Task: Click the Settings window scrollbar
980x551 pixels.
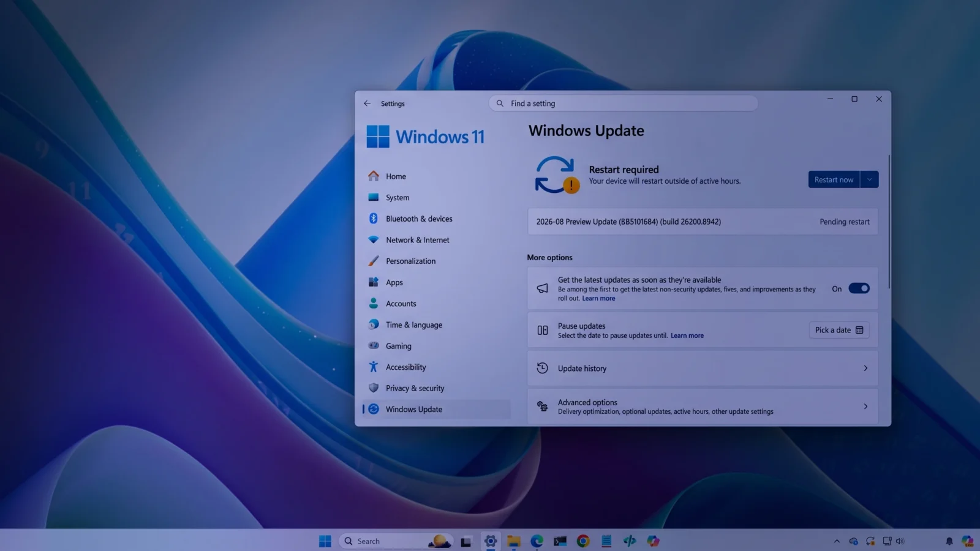Action: 889,222
